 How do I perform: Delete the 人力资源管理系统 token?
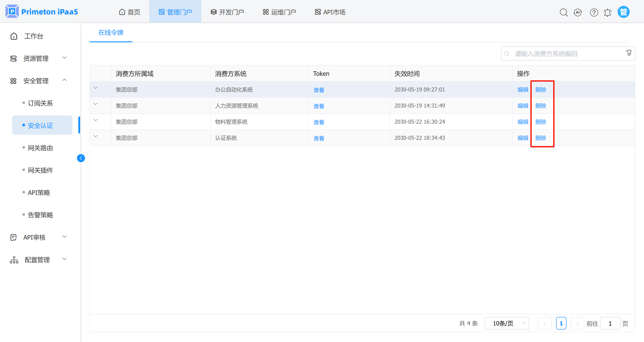540,106
